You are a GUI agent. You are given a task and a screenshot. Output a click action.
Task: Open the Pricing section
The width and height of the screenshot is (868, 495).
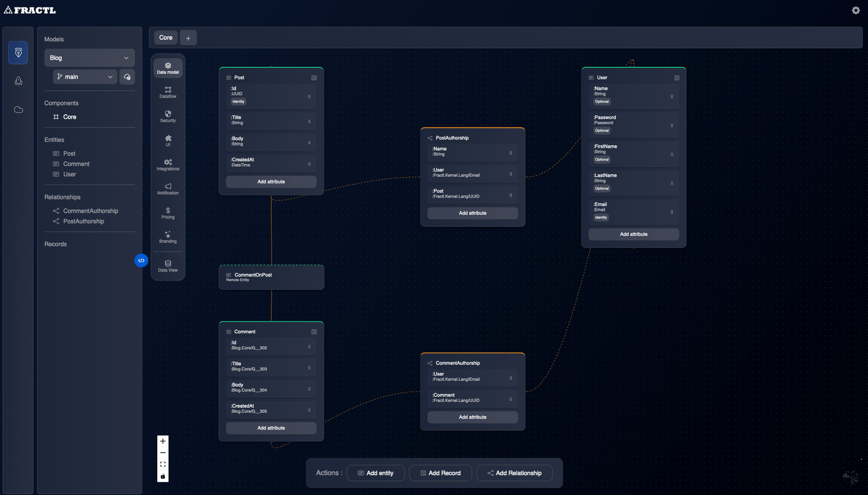168,213
